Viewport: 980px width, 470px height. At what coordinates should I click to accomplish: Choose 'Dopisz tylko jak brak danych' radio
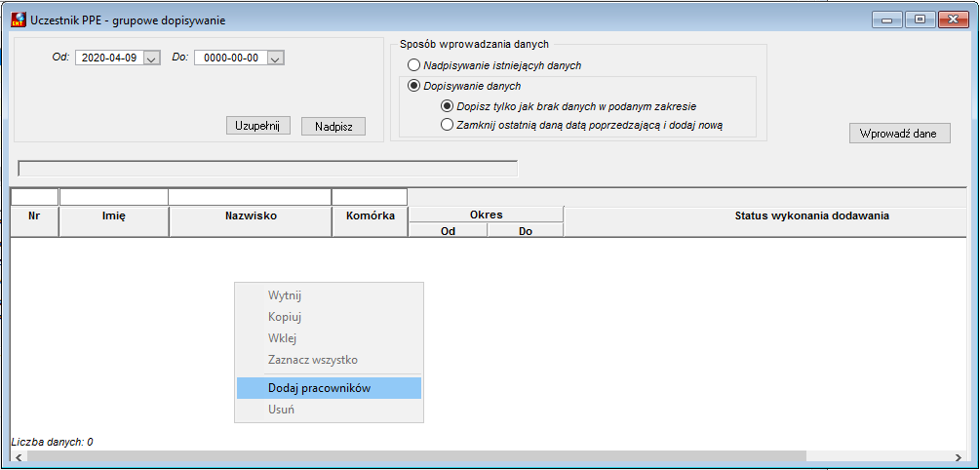click(x=447, y=106)
